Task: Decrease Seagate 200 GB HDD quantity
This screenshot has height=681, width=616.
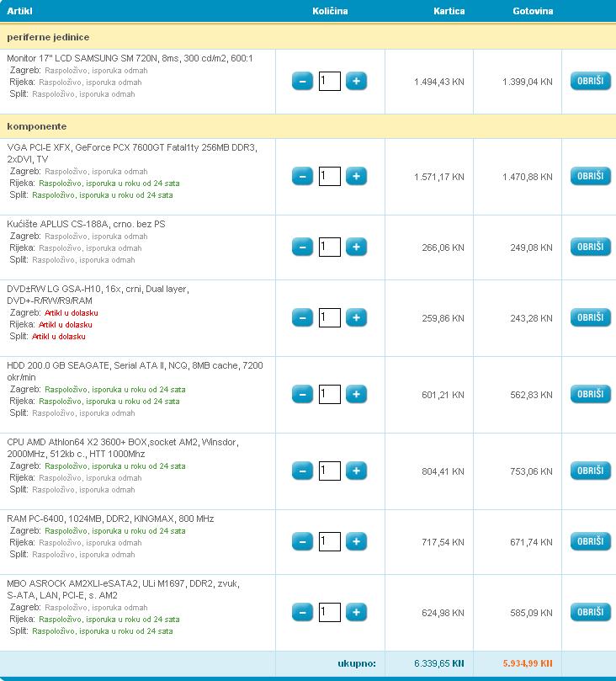Action: 303,395
